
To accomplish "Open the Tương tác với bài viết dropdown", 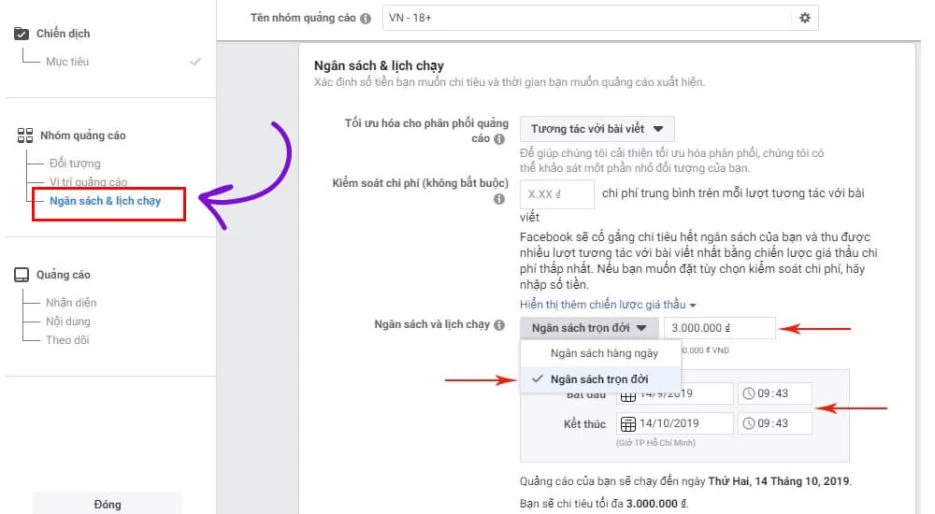I will tap(597, 129).
